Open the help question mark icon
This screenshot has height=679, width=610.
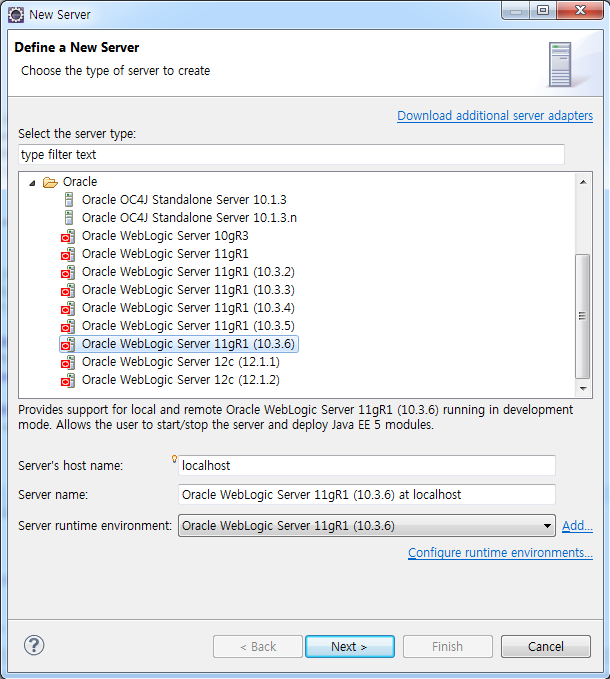point(34,645)
